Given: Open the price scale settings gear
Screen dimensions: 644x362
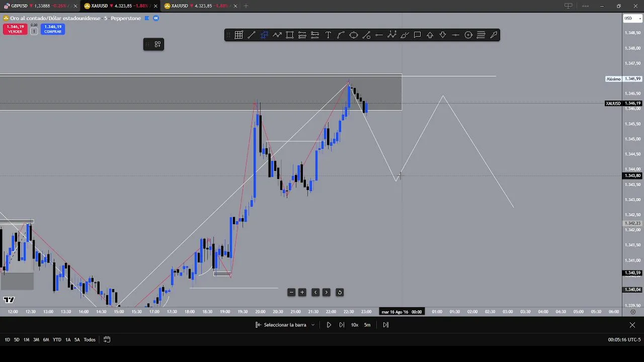Looking at the screenshot, I should click(633, 312).
